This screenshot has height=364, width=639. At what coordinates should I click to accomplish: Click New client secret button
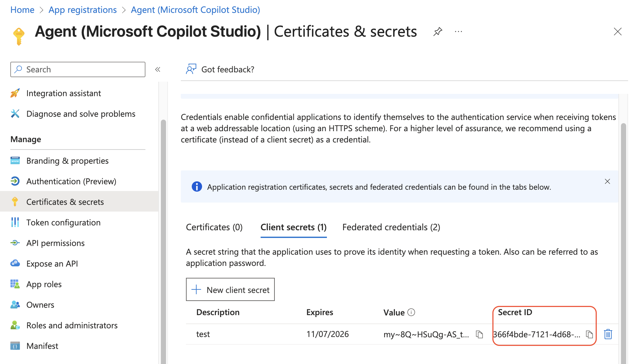(x=230, y=290)
